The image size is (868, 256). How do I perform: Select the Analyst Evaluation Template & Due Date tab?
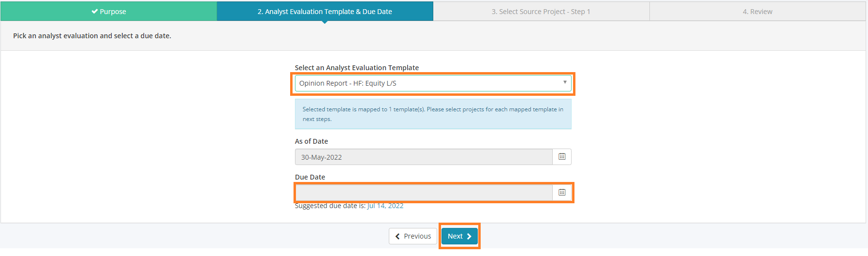point(325,12)
